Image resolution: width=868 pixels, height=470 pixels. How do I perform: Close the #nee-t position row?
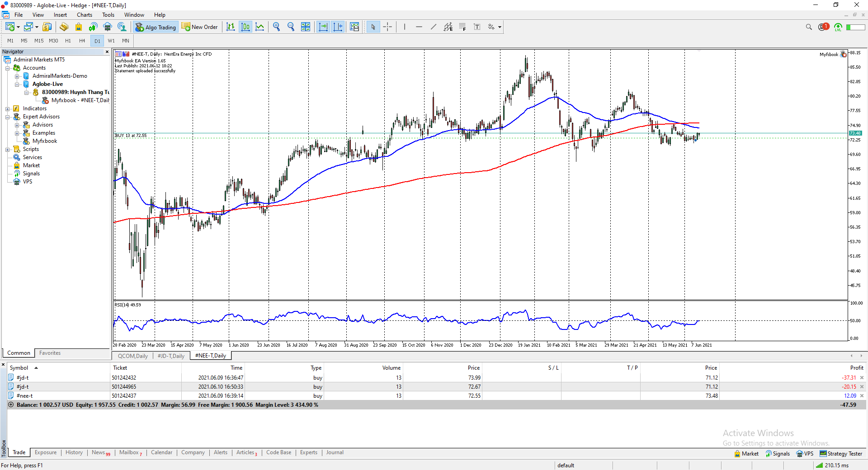point(862,396)
